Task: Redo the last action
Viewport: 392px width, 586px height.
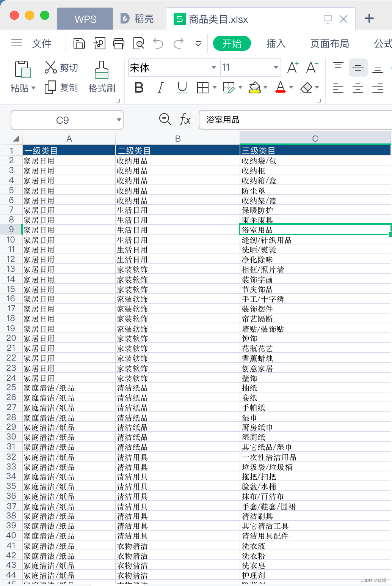Action: 178,43
